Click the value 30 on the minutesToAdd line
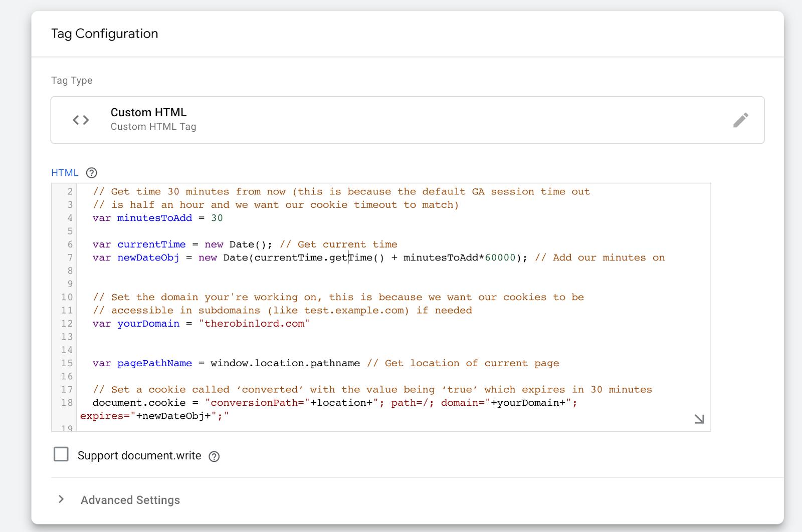 pos(217,218)
